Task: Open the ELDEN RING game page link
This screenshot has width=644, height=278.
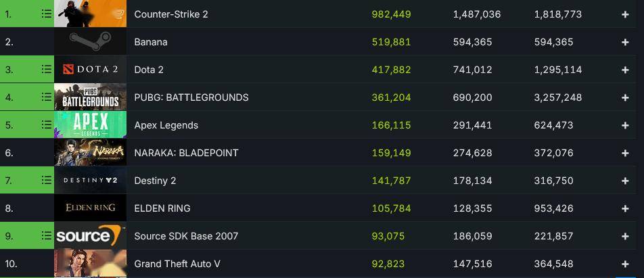Action: (x=162, y=208)
